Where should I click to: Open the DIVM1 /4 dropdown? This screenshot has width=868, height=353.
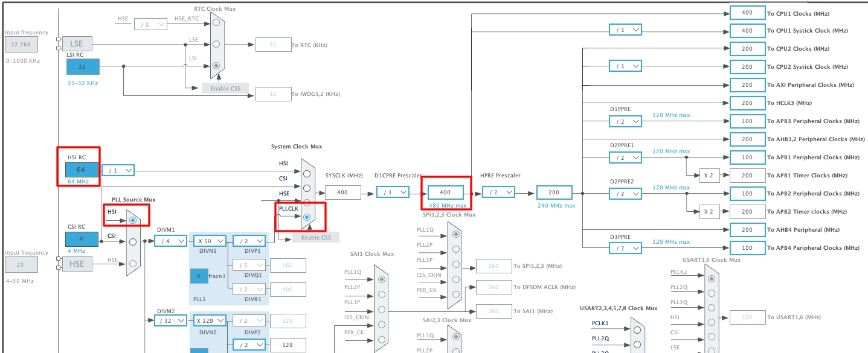point(170,241)
